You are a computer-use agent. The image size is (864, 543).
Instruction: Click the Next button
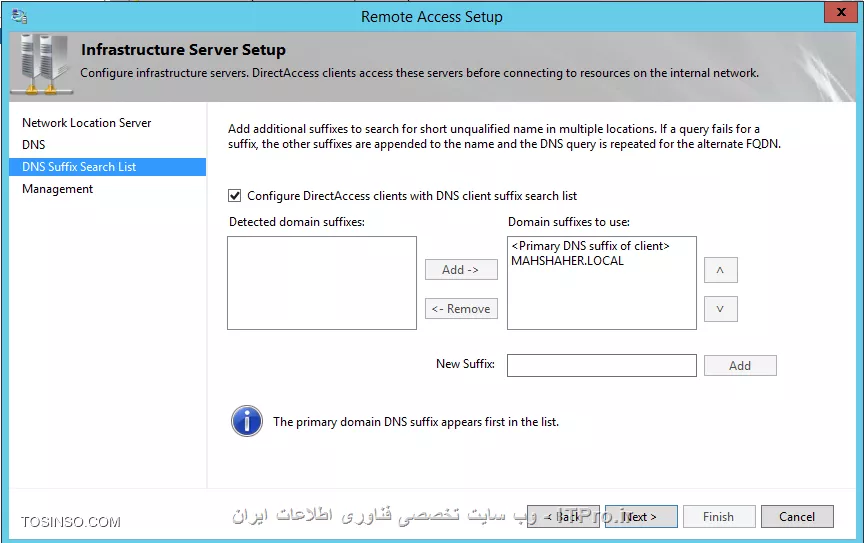tap(641, 517)
